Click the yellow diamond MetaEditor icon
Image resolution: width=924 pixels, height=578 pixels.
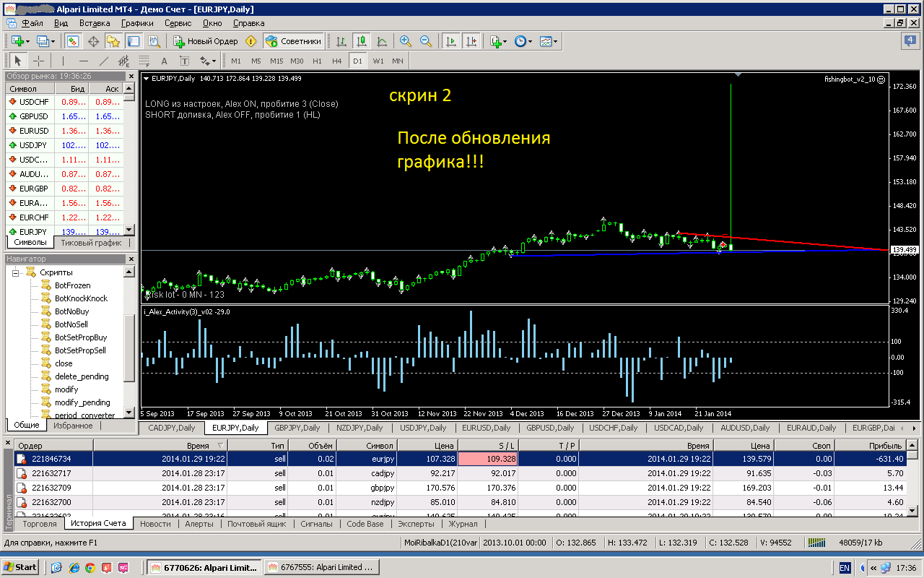coord(251,41)
